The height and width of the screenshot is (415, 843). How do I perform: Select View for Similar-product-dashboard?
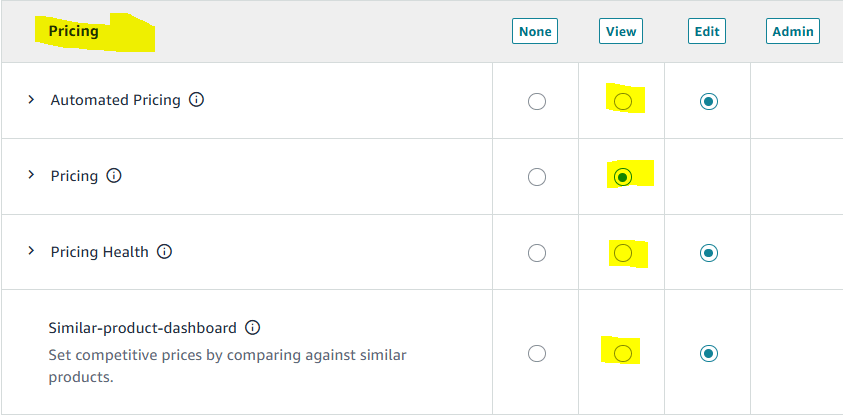622,353
